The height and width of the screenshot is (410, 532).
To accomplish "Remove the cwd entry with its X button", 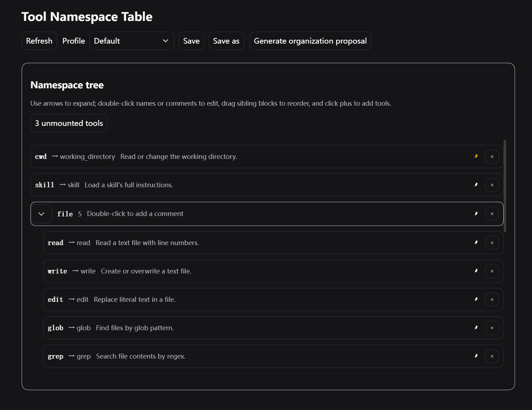I will (x=492, y=156).
